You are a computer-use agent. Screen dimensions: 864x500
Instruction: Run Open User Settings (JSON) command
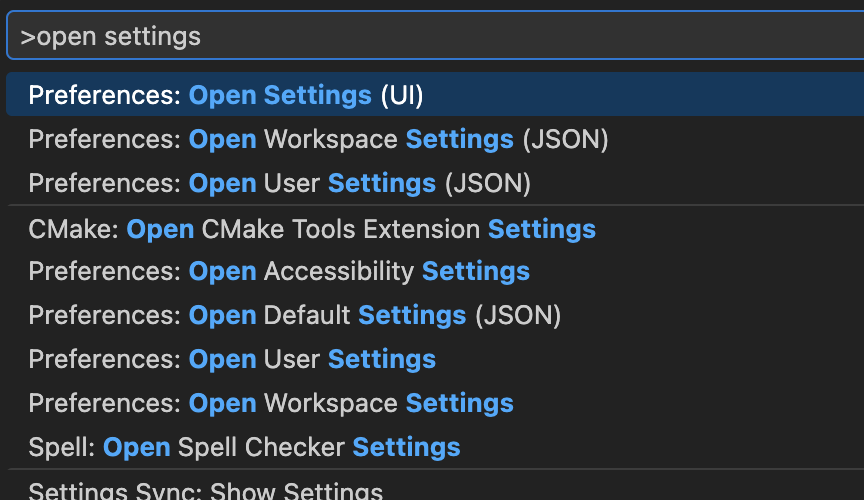tap(279, 184)
